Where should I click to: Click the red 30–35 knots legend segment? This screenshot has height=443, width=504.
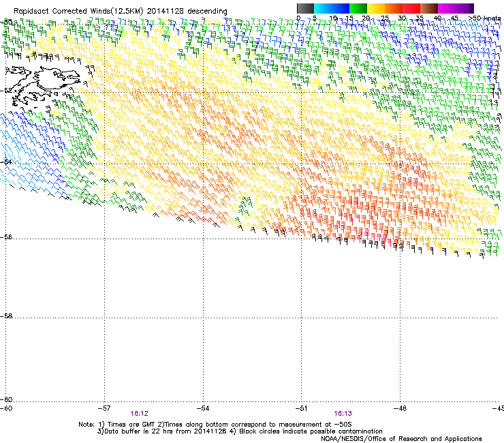[411, 8]
